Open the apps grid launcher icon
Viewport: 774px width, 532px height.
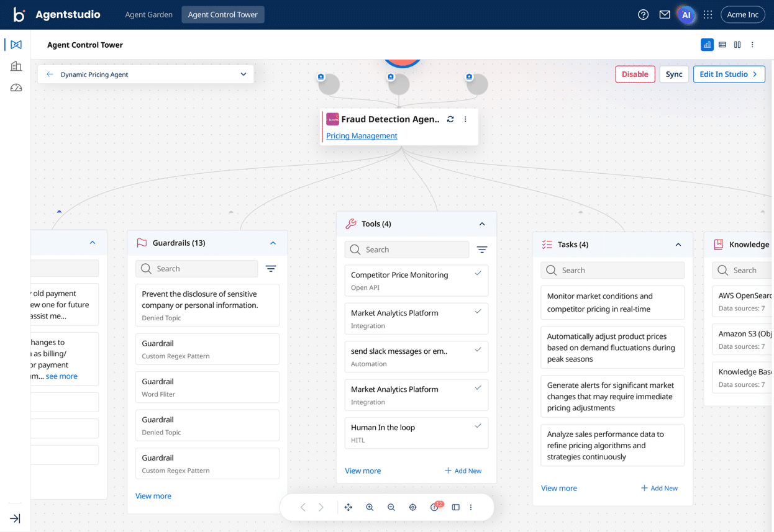coord(708,14)
